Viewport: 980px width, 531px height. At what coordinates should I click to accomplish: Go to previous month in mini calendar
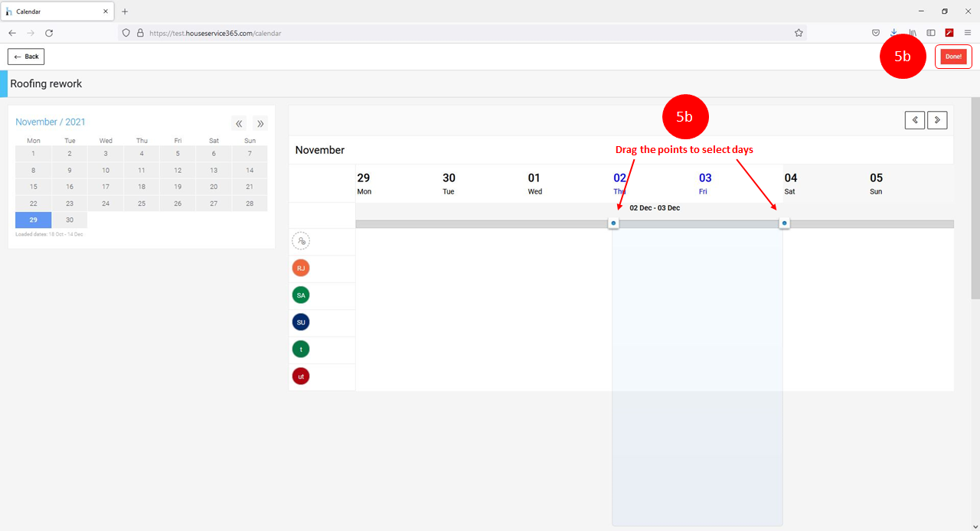[239, 123]
